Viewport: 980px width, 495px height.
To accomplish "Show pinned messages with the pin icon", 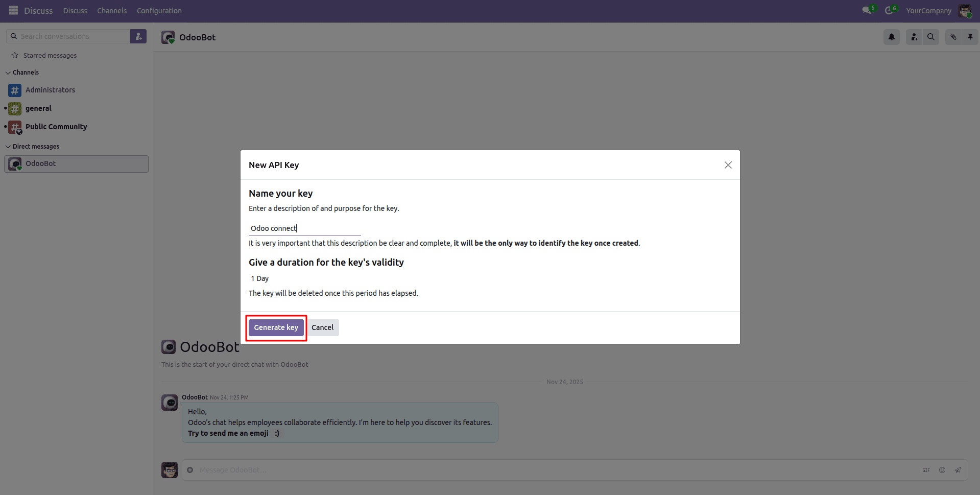I will [970, 37].
